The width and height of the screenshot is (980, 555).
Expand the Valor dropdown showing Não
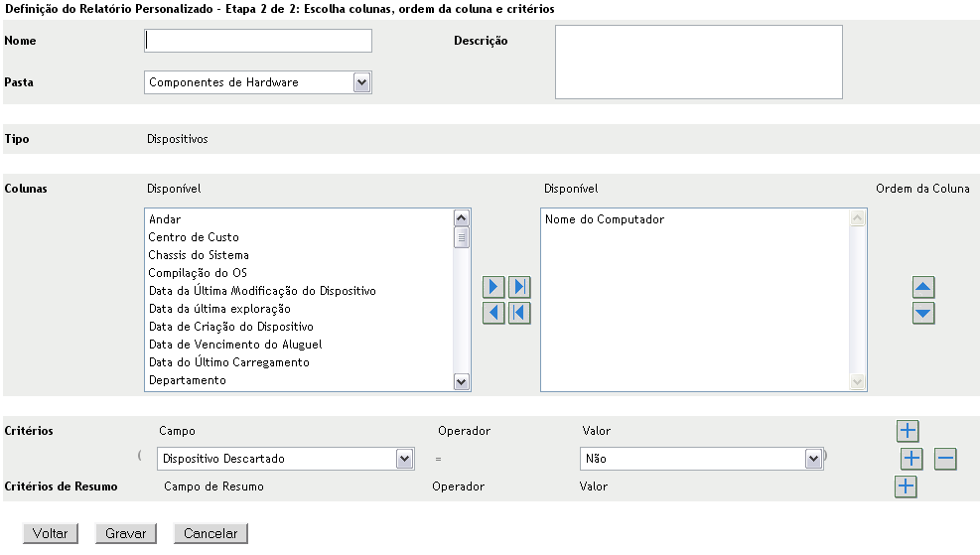[x=814, y=459]
